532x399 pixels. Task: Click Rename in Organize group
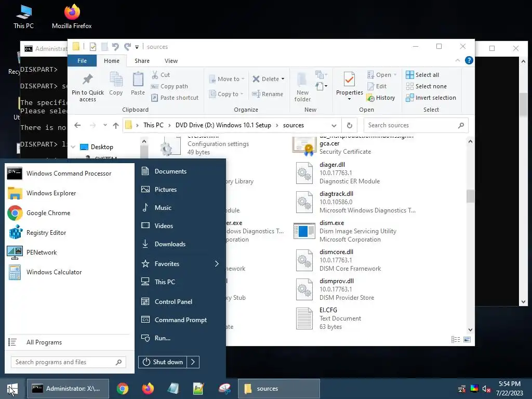268,94
